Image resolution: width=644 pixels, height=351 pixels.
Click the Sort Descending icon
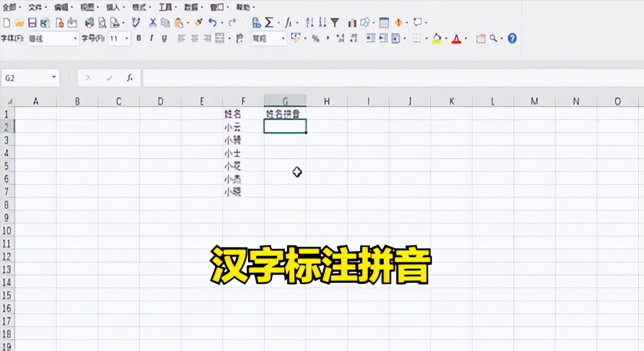pyautogui.click(x=322, y=23)
